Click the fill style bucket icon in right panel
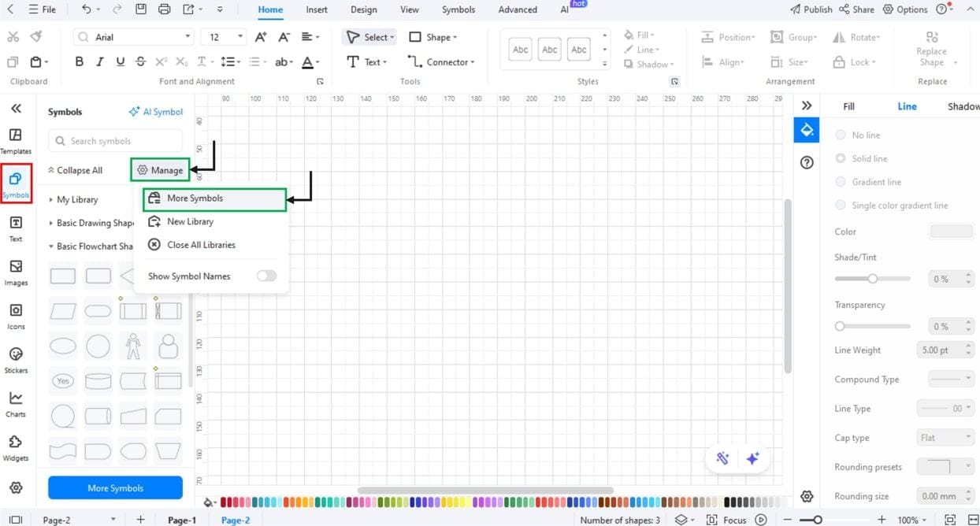This screenshot has height=526, width=980. coord(807,130)
